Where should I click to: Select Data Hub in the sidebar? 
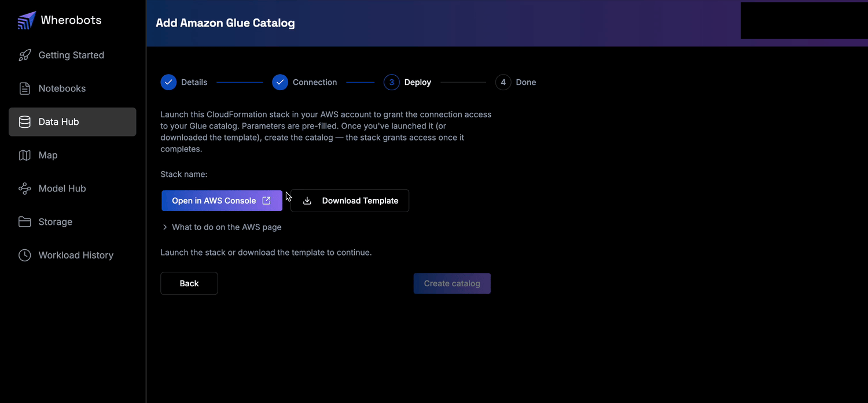pos(72,122)
